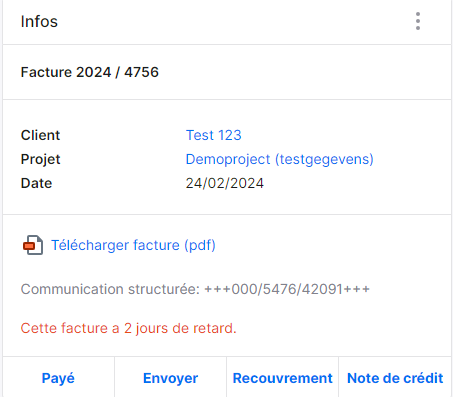Viewport: 453px width, 397px height.
Task: Click the word retard in red notice
Action: coord(215,328)
